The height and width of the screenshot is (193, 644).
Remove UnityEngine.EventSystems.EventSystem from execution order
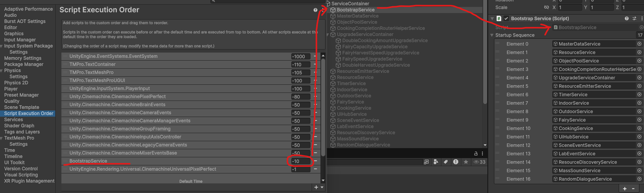(x=315, y=56)
